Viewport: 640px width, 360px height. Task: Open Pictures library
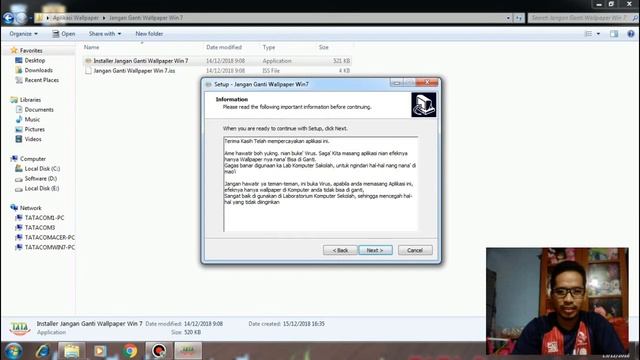[x=35, y=129]
